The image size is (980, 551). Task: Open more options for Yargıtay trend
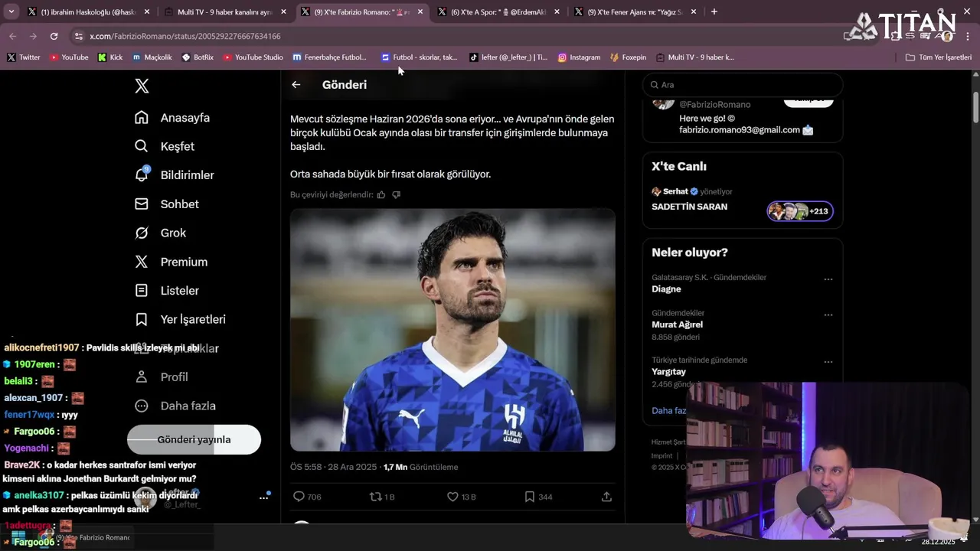click(x=828, y=362)
